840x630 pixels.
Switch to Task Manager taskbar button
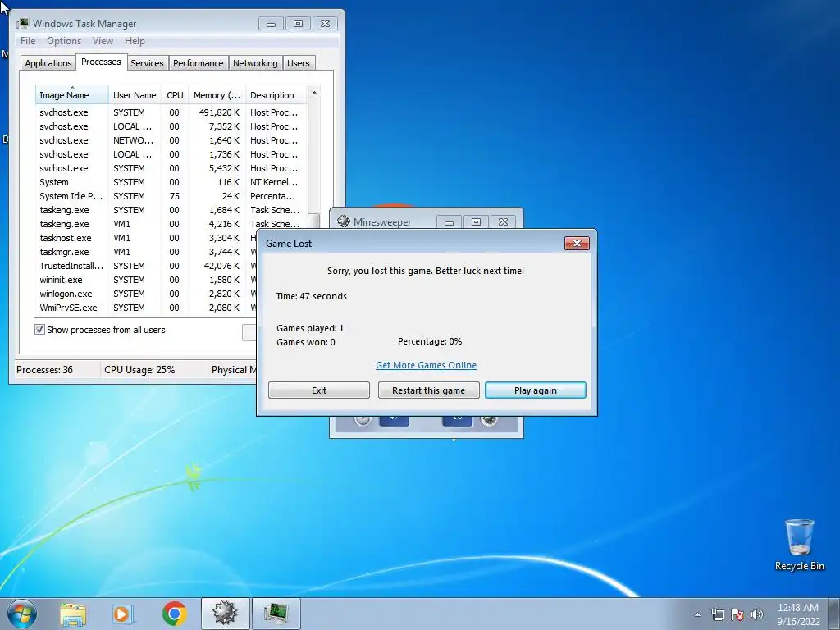point(276,614)
